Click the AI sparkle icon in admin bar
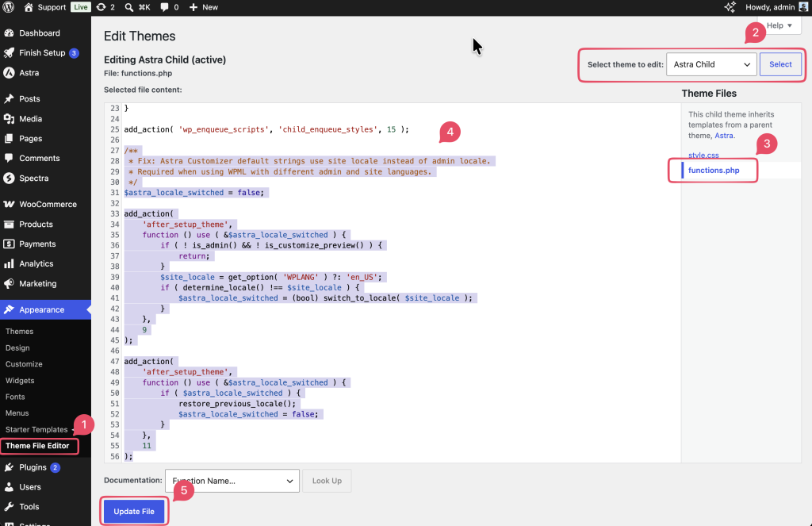Screen dimensions: 812x526 pos(730,7)
